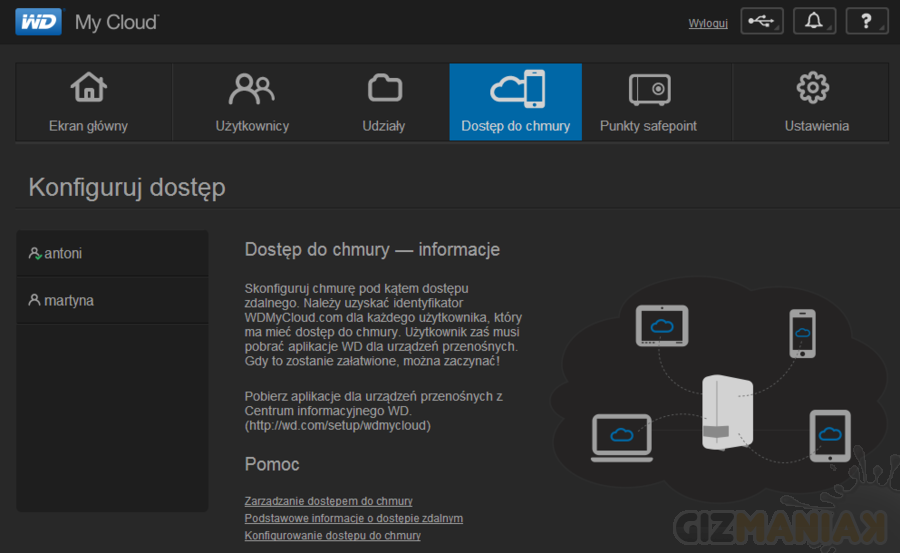Viewport: 900px width, 553px height.
Task: Open the USB devices icon
Action: pos(762,22)
